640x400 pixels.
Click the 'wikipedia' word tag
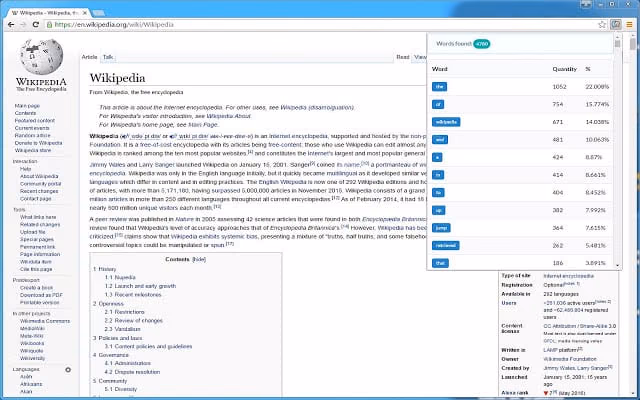click(446, 122)
